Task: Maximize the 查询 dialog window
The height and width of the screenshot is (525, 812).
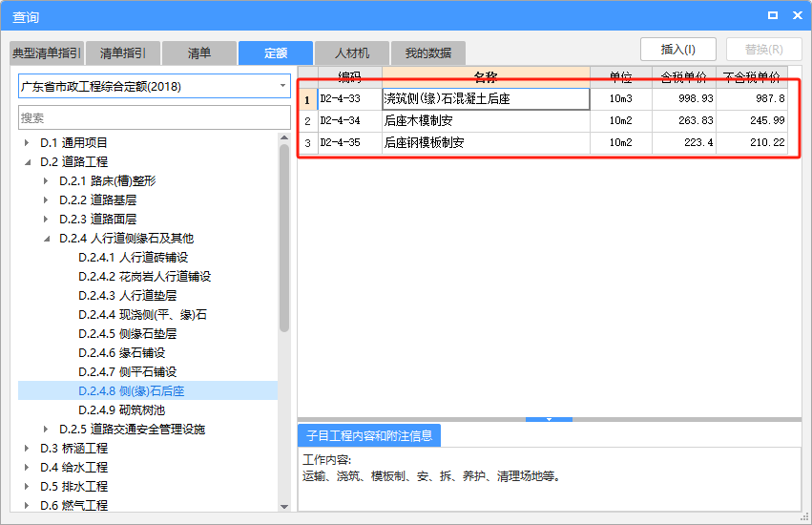Action: coord(773,15)
